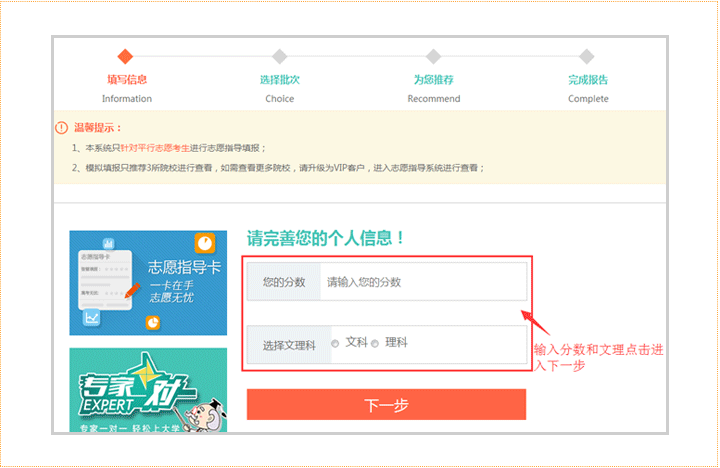
Task: Click the 下一步 button
Action: (386, 405)
